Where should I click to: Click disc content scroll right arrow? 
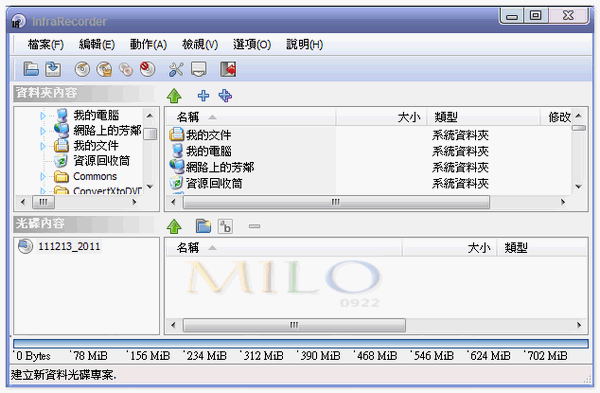pos(579,325)
